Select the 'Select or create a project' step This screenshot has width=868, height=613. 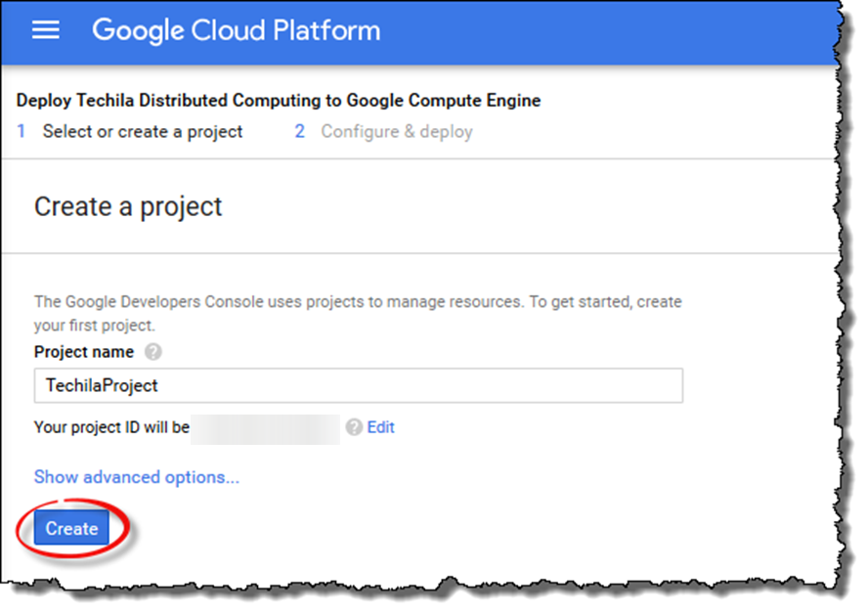[x=143, y=131]
